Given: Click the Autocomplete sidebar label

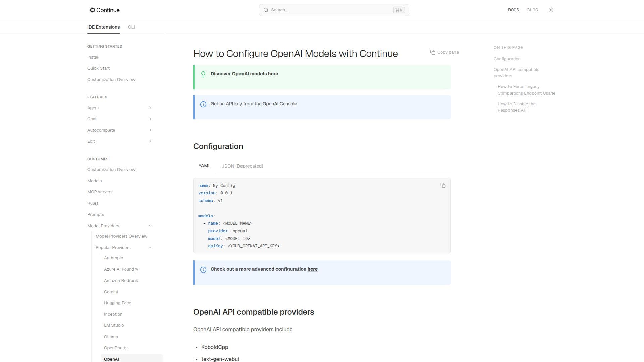Looking at the screenshot, I should 101,130.
